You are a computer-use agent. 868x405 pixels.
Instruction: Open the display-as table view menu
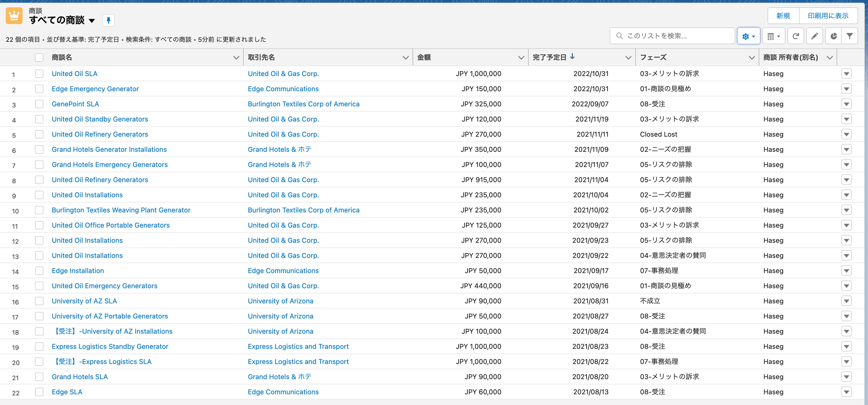pos(774,36)
